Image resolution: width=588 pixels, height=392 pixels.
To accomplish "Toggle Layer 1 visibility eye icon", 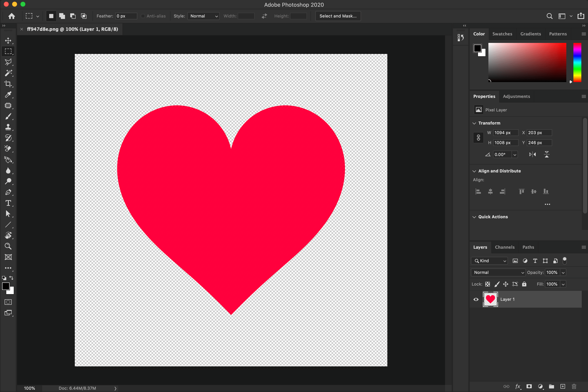I will (x=476, y=299).
